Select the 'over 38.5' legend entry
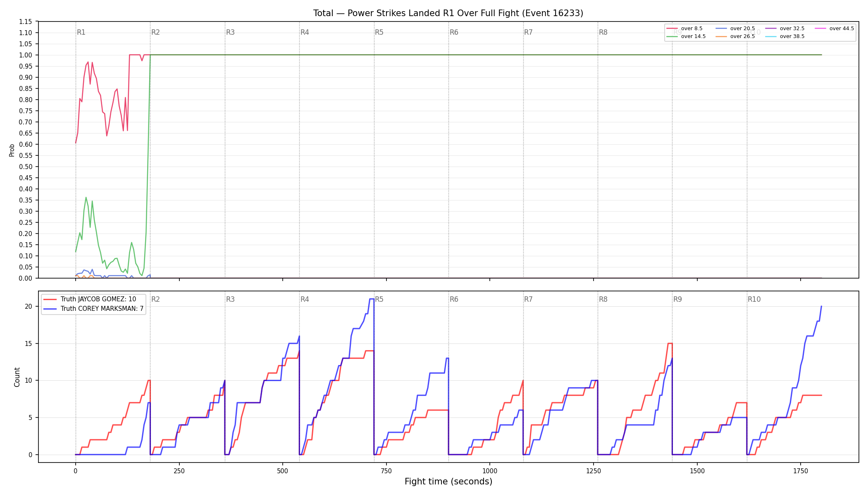 tap(785, 36)
